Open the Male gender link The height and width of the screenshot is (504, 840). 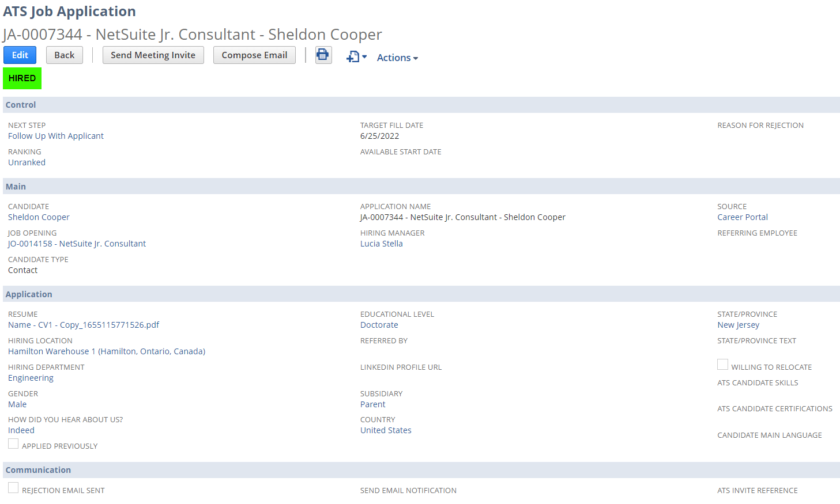click(x=17, y=404)
